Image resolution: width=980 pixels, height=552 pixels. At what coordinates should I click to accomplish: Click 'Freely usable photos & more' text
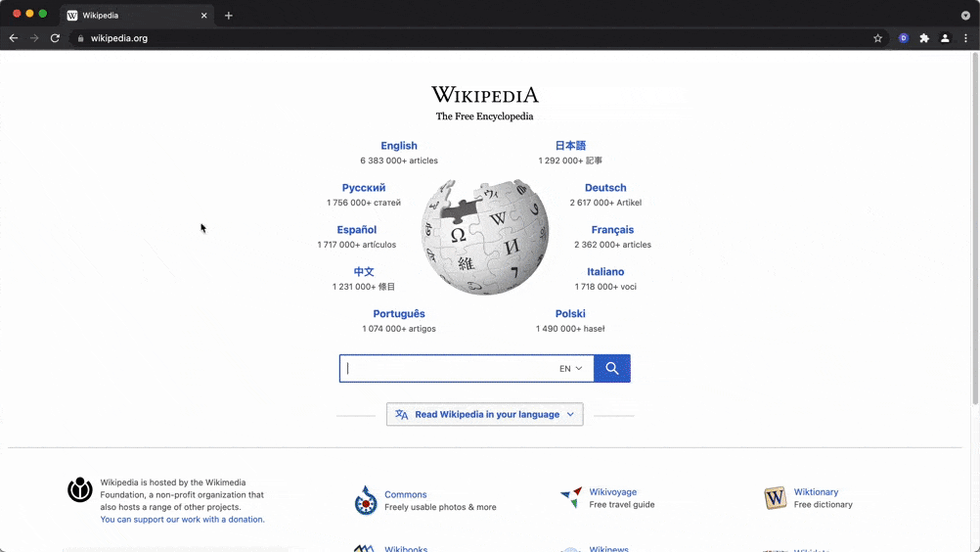[x=440, y=507]
